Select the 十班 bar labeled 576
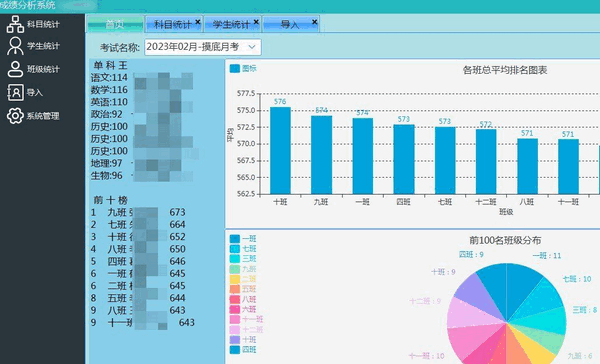Image resolution: width=600 pixels, height=364 pixels. [x=280, y=150]
